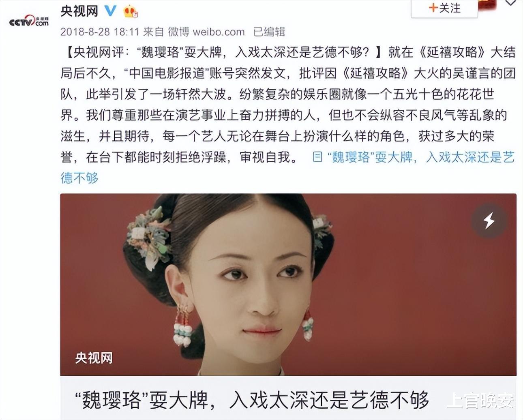Open the 央视网 account name
Image resolution: width=523 pixels, height=420 pixels.
coord(79,11)
